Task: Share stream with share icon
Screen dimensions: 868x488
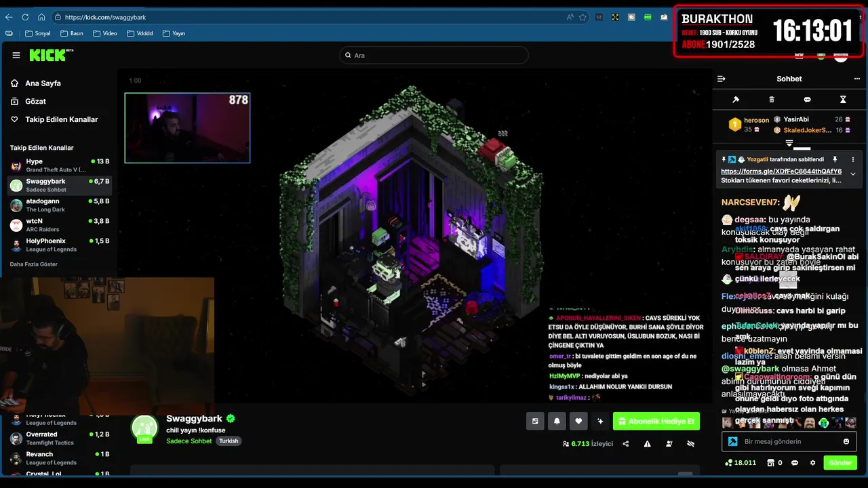Action: click(x=626, y=444)
